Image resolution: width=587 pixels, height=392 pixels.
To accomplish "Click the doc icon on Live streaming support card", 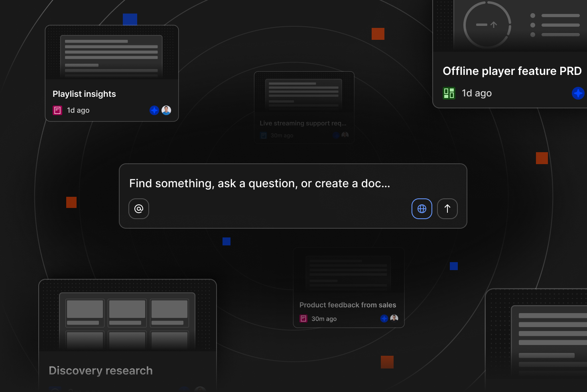I will click(x=264, y=135).
